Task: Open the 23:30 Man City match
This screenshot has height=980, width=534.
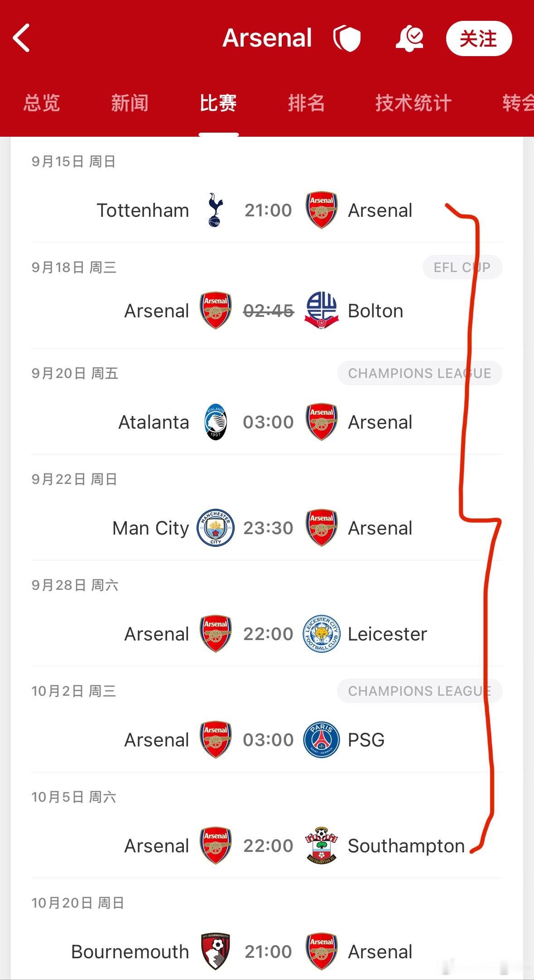Action: coord(267,528)
